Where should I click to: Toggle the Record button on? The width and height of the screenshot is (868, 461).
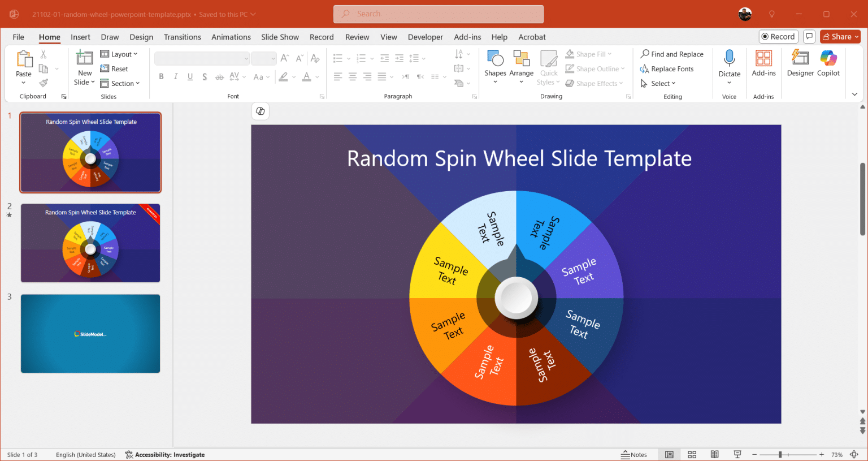click(778, 36)
